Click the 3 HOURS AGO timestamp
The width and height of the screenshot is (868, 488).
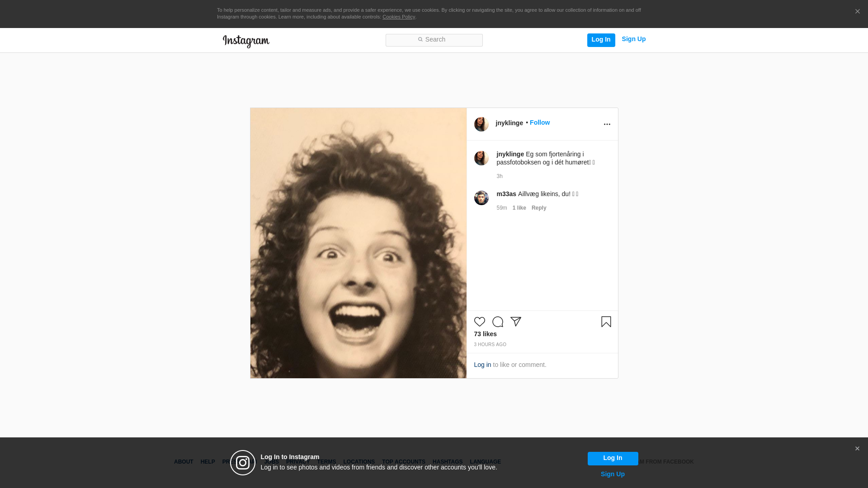[x=490, y=345]
